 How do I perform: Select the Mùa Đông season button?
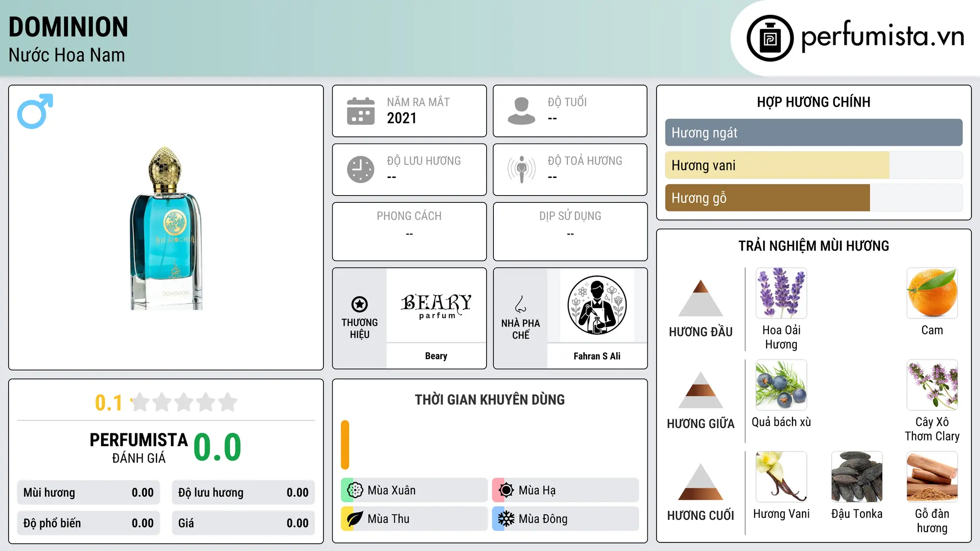click(x=566, y=519)
